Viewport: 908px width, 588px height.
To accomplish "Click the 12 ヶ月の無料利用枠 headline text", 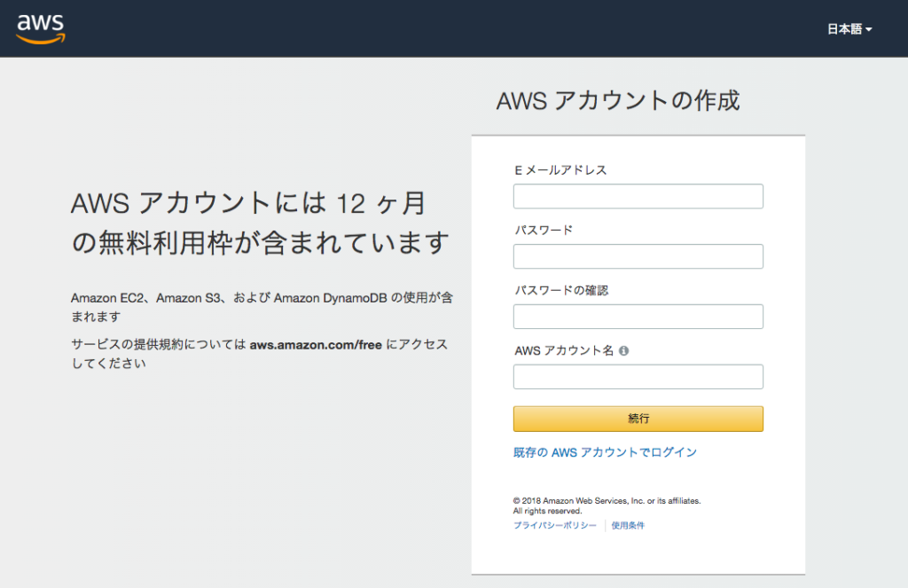I will [260, 223].
